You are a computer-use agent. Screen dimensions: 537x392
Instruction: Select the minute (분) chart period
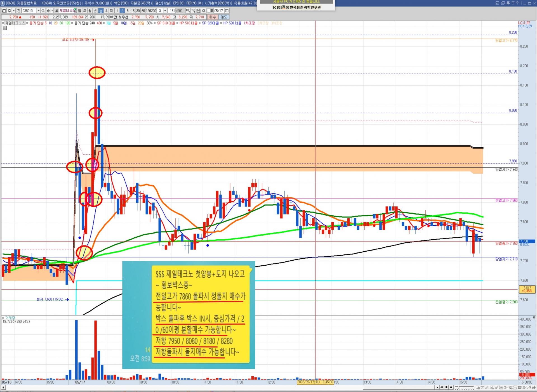pyautogui.click(x=101, y=11)
